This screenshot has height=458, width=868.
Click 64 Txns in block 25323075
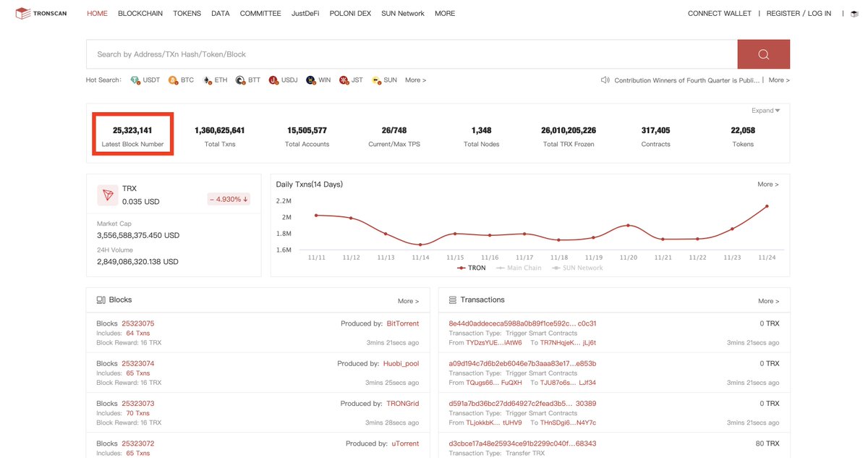137,333
